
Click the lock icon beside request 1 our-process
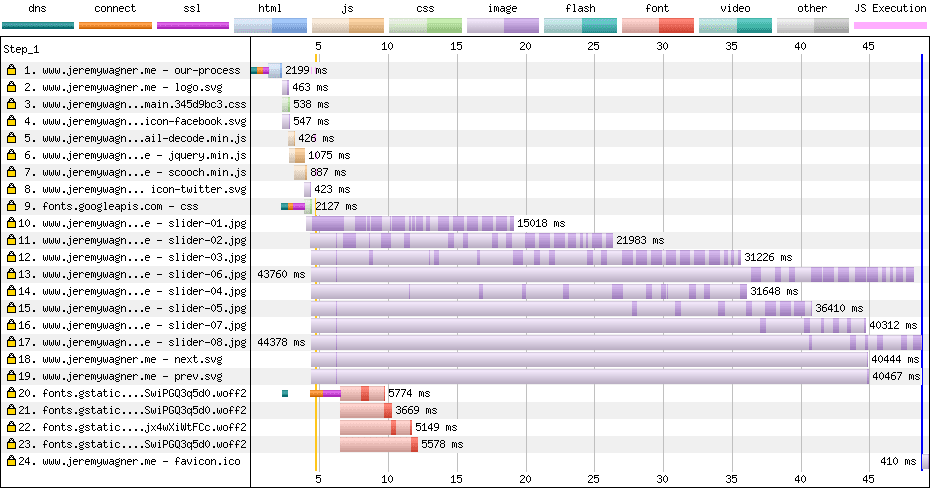pos(11,71)
